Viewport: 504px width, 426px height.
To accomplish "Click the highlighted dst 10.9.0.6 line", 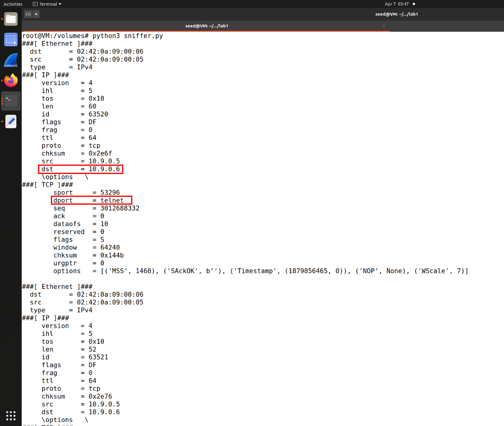I will 81,169.
